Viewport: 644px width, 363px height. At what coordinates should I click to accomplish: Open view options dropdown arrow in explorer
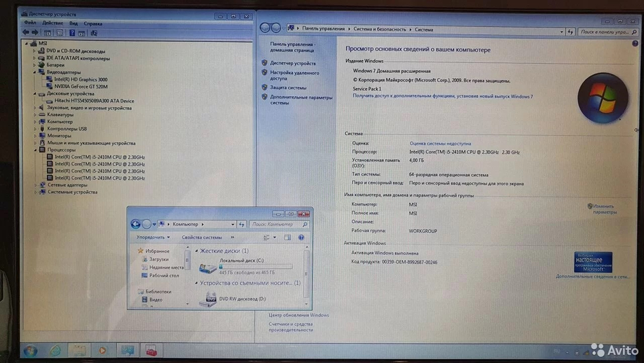point(275,237)
